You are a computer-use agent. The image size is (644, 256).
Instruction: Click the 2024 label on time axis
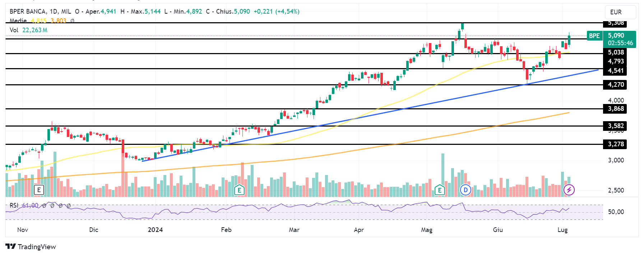pyautogui.click(x=155, y=230)
